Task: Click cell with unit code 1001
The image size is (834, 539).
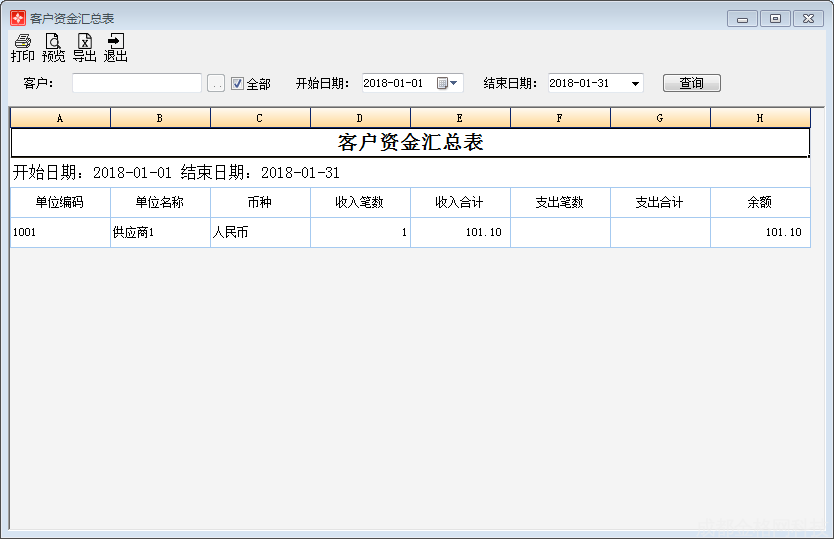Action: tap(60, 232)
